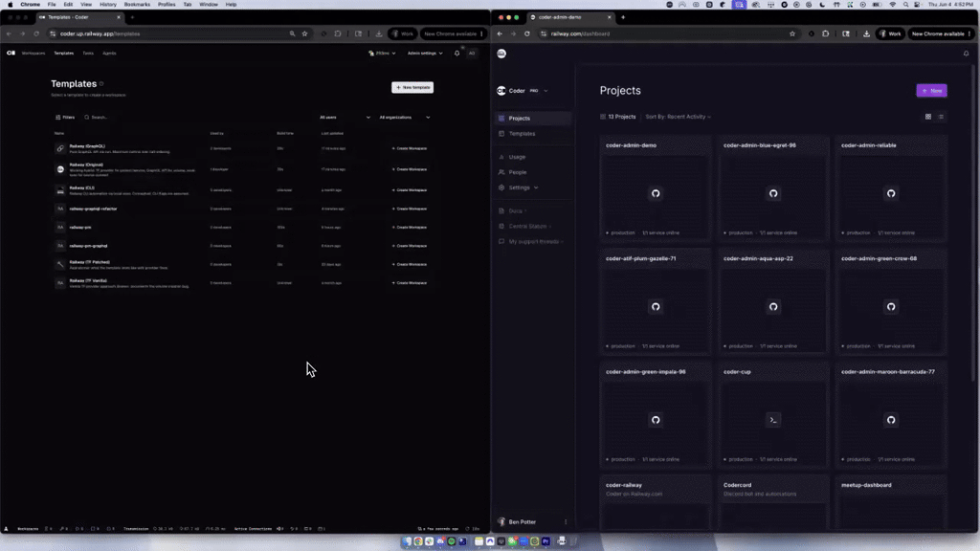980x551 pixels.
Task: Click bookmark star in left Chrome address bar
Action: pyautogui.click(x=305, y=33)
